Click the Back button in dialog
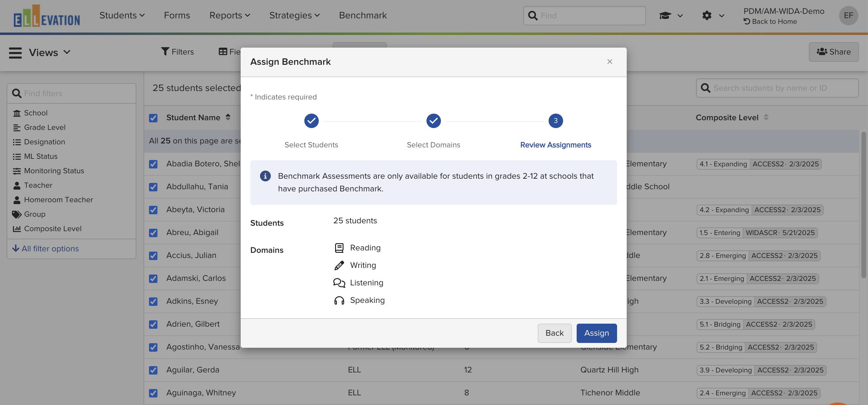Screen dimensions: 868x405 click(x=554, y=333)
